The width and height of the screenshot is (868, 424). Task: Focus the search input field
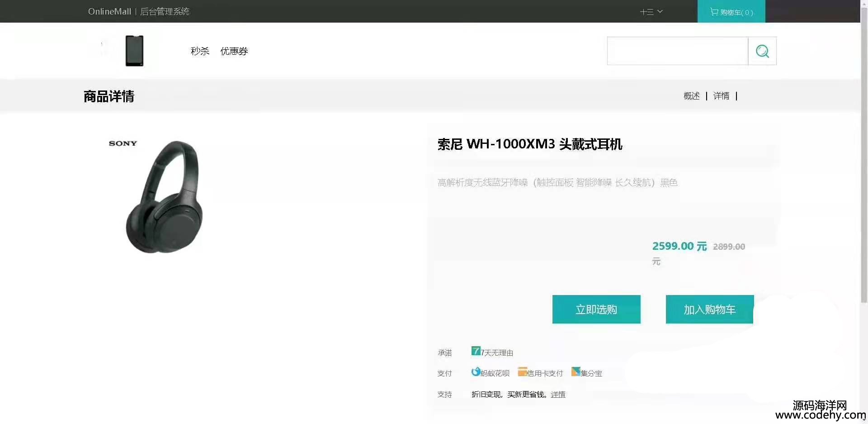tap(678, 51)
